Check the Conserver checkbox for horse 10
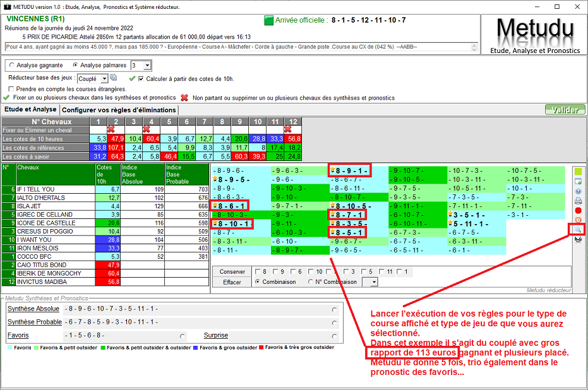The height and width of the screenshot is (390, 588). pyautogui.click(x=311, y=271)
